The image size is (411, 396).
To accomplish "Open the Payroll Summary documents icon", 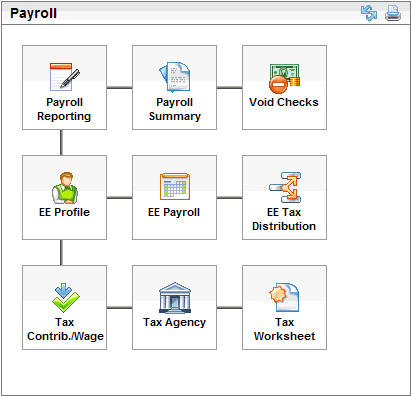I will point(174,77).
